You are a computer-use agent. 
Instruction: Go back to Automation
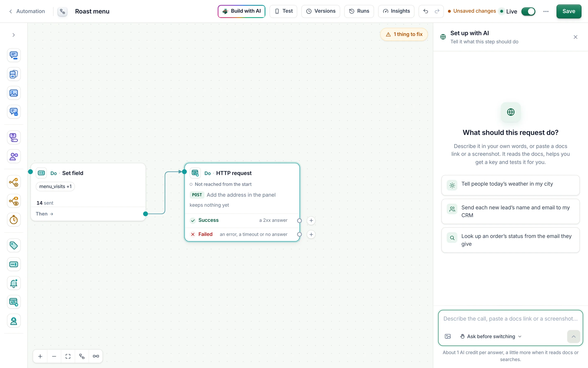pos(27,11)
